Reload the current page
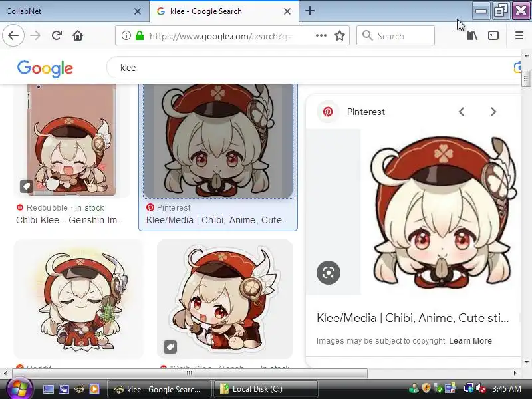Image resolution: width=532 pixels, height=399 pixels. click(x=57, y=35)
